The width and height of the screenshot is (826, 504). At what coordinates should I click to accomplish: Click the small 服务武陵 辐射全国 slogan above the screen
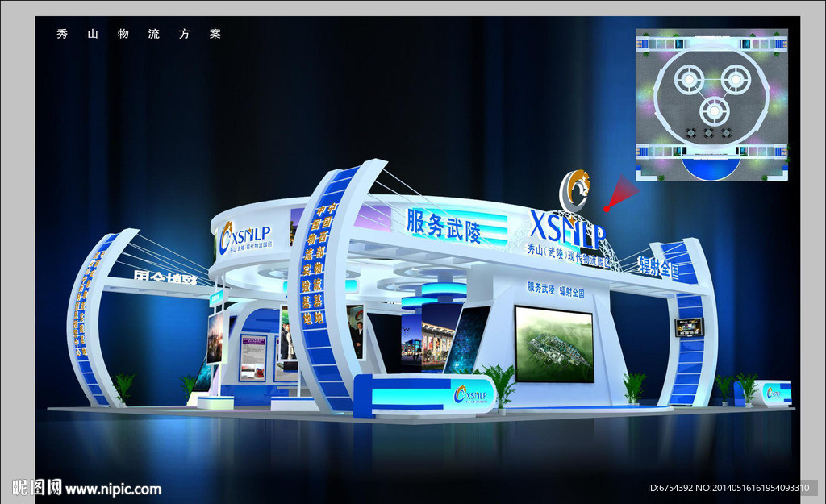coord(556,289)
